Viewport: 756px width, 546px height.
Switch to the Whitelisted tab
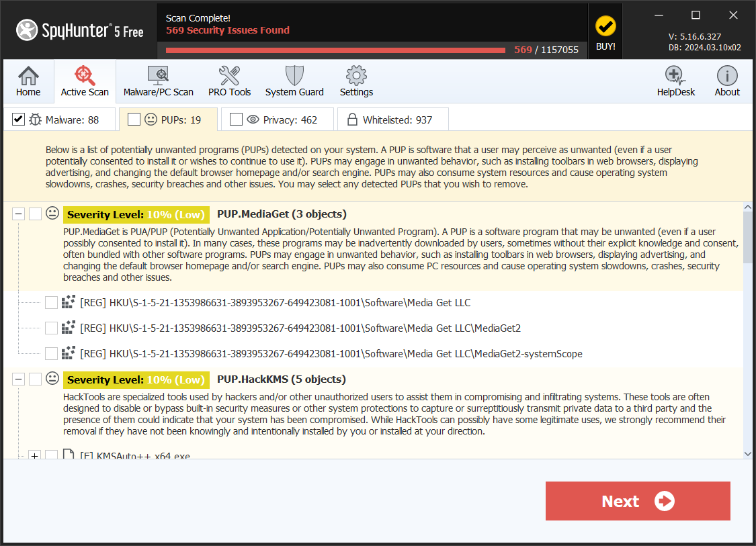(392, 120)
